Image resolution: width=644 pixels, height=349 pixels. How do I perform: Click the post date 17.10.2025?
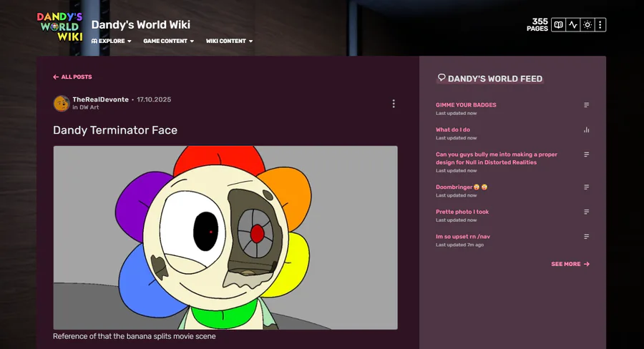(x=154, y=99)
